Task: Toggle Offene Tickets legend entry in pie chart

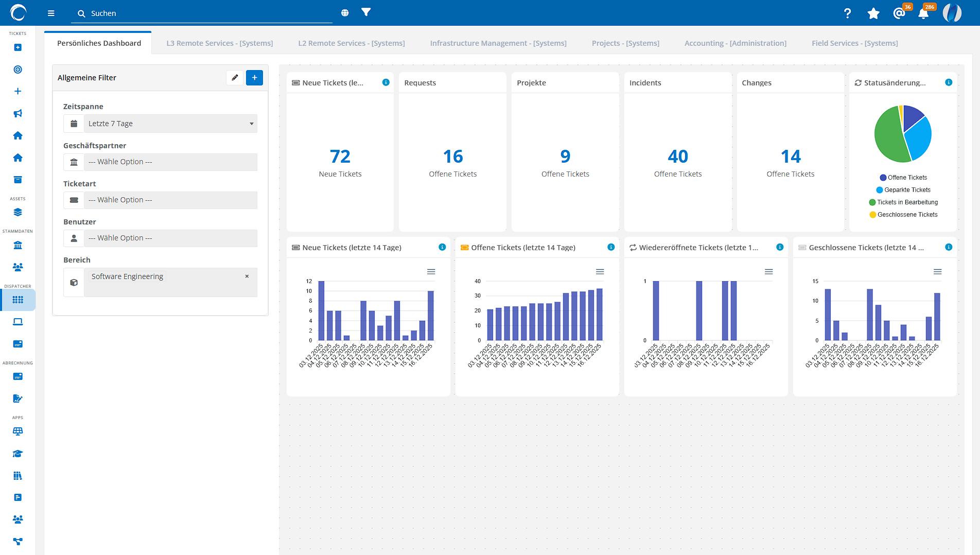Action: (907, 178)
